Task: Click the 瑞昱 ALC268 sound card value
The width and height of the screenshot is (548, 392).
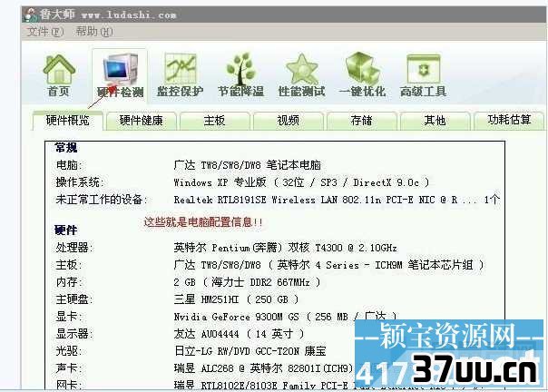Action: [264, 368]
